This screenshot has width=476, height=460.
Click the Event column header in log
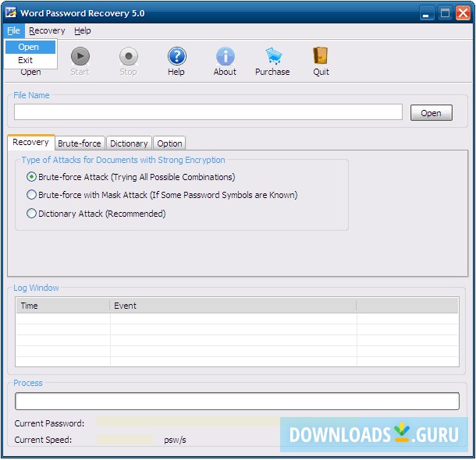click(233, 306)
